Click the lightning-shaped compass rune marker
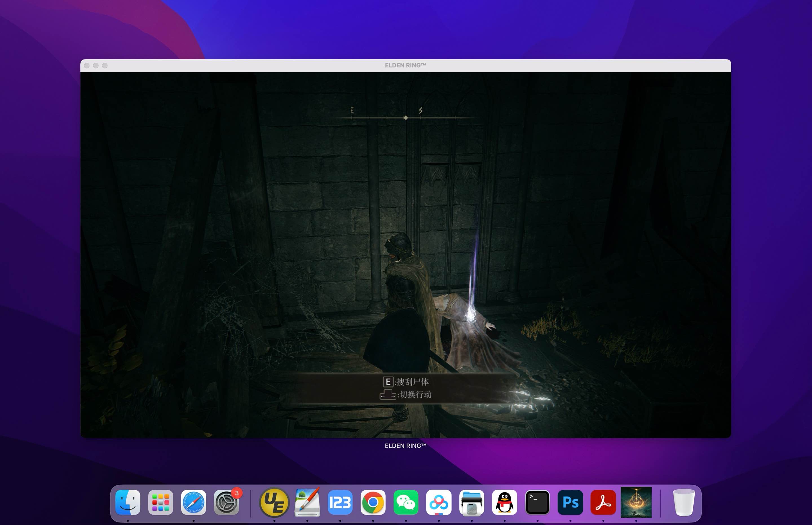 coord(421,110)
